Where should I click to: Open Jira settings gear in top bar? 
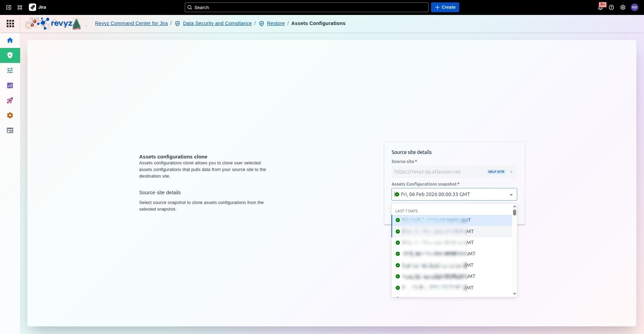click(x=623, y=7)
